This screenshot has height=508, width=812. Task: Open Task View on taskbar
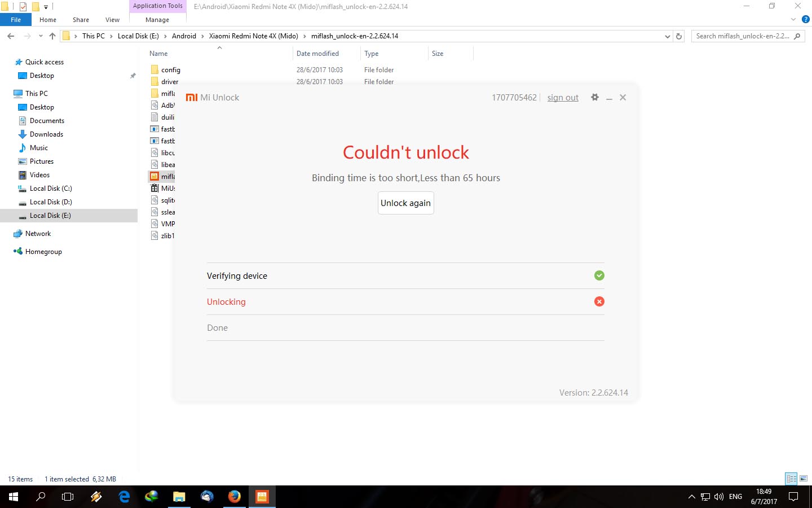coord(68,497)
